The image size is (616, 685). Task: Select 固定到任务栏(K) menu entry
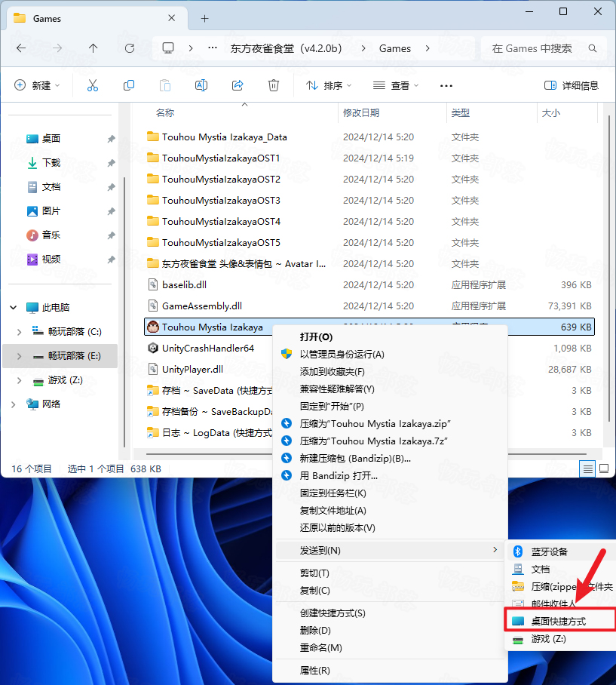390,493
